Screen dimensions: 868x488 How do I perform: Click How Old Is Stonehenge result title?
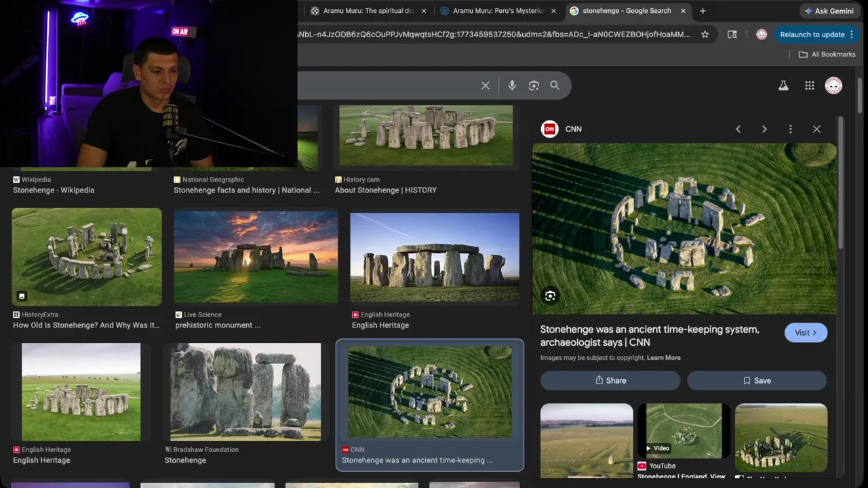click(86, 325)
